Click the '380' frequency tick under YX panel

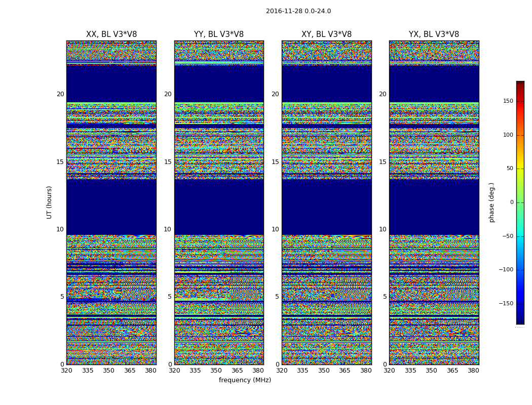click(473, 371)
